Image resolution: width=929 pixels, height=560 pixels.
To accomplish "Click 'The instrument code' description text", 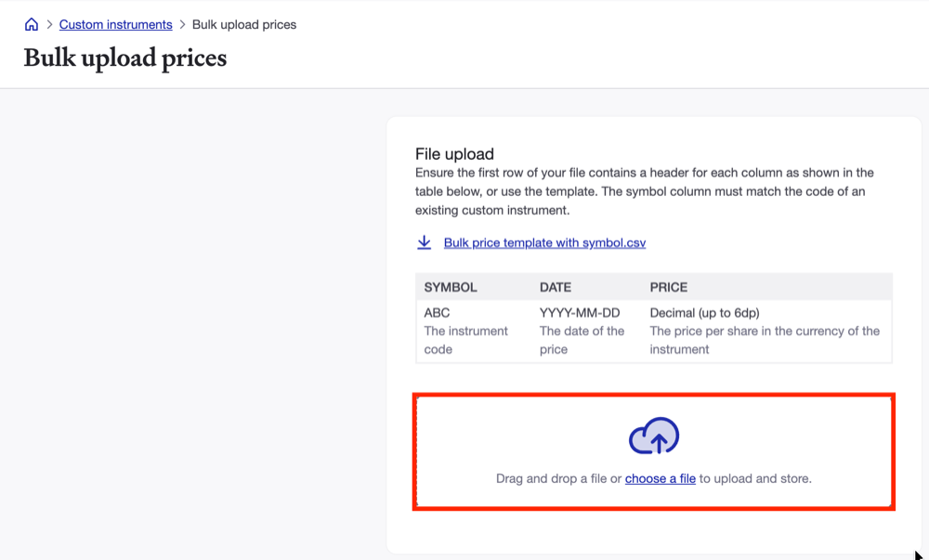I will pos(465,341).
